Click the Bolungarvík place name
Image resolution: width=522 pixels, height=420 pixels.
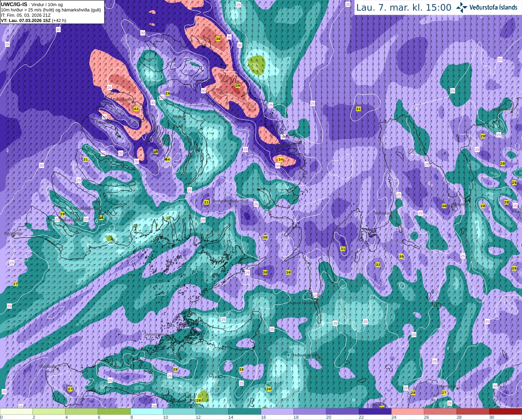point(123,99)
